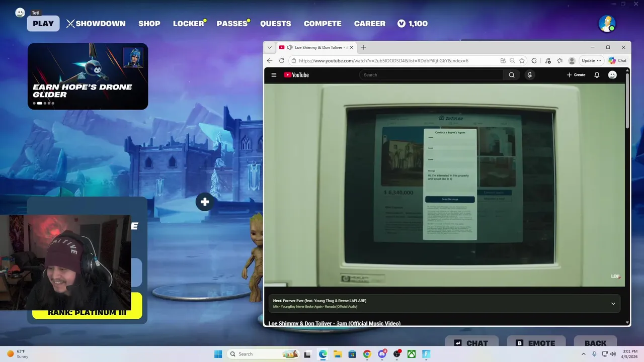The image size is (644, 362).
Task: Start YouTube voice search with microphone
Action: (x=529, y=75)
